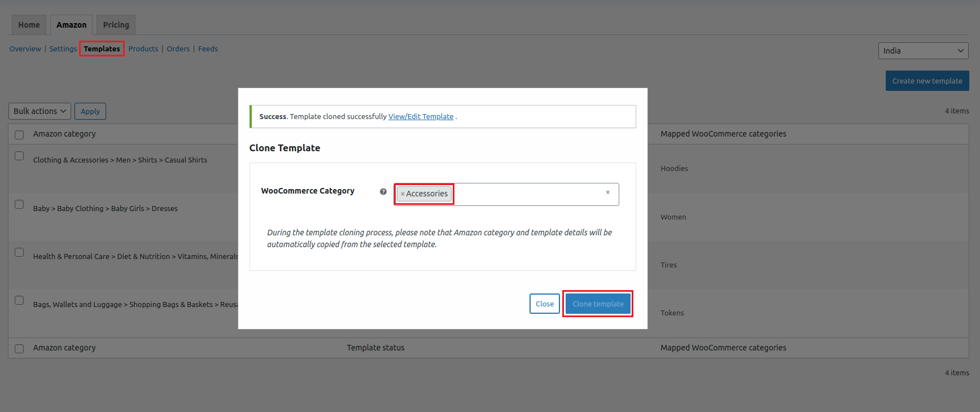Expand the India marketplace dropdown
The height and width of the screenshot is (412, 980).
pyautogui.click(x=923, y=51)
